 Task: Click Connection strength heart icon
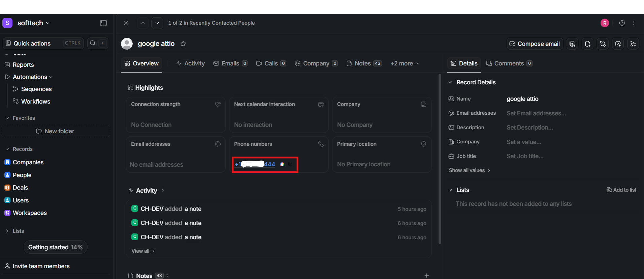pos(218,104)
